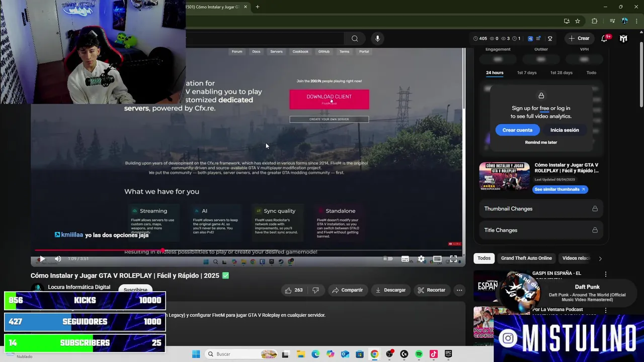
Task: Click the 405 clock stat
Action: tap(480, 38)
